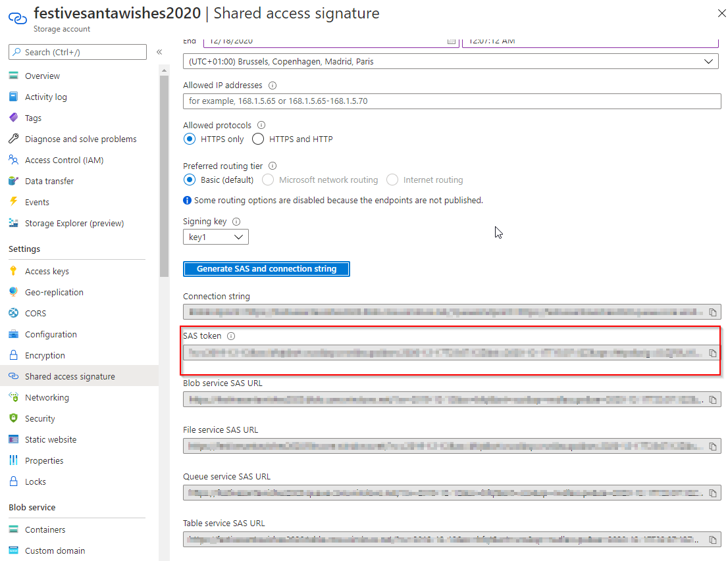This screenshot has width=728, height=561.
Task: Copy the Queue service SAS URL
Action: pos(713,493)
